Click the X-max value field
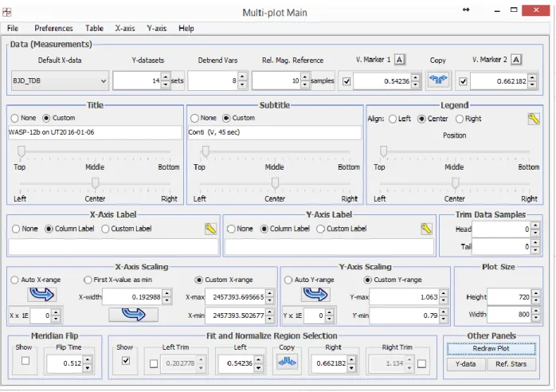The height and width of the screenshot is (392, 556). [235, 297]
